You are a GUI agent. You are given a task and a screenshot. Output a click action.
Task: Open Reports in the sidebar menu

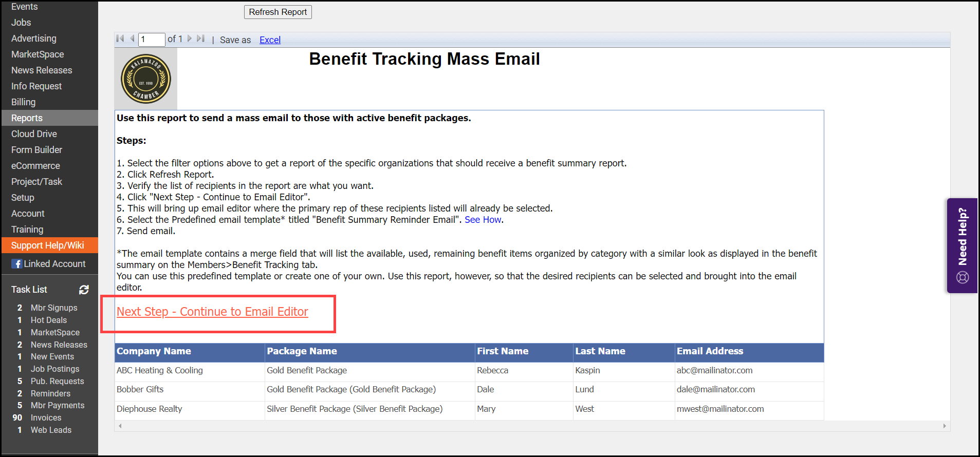pyautogui.click(x=27, y=118)
